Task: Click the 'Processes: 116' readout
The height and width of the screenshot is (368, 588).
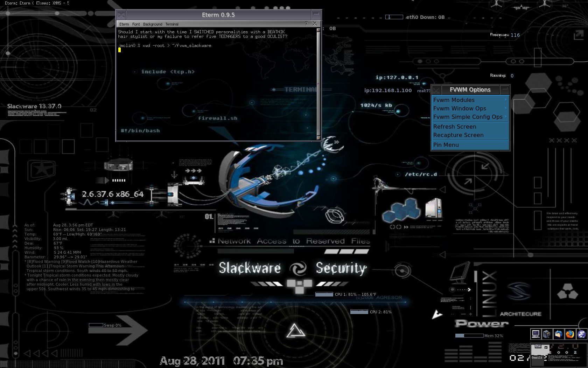Action: click(x=505, y=35)
